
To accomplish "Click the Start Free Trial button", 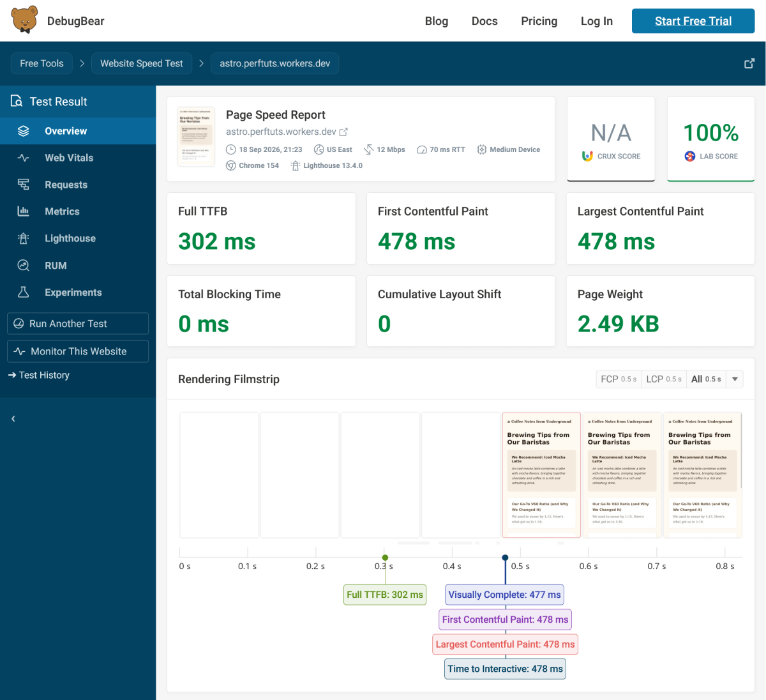I will click(x=693, y=21).
